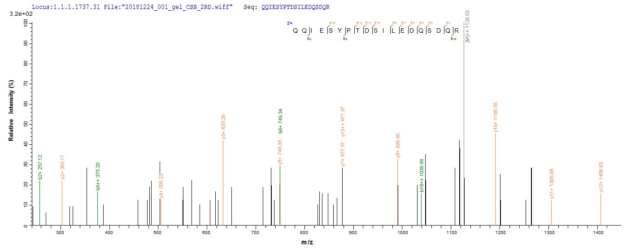Click the y12+ 1406.63 peak label
The image size is (644, 252).
(x=601, y=178)
